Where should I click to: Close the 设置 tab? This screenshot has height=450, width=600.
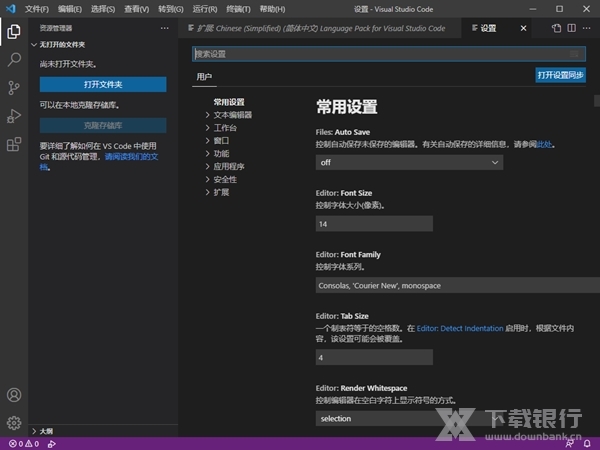523,28
